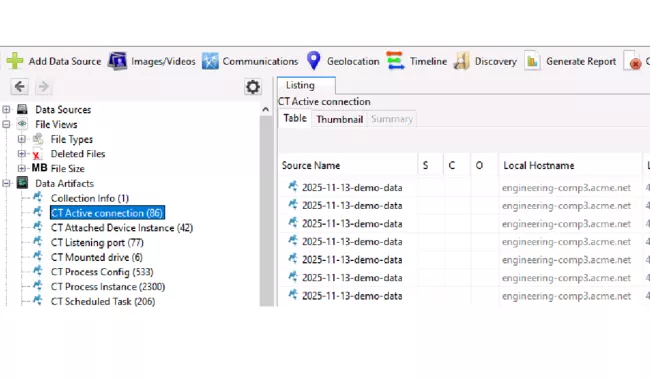
Task: Click the tree panel vertical scrollbar
Action: point(266,211)
